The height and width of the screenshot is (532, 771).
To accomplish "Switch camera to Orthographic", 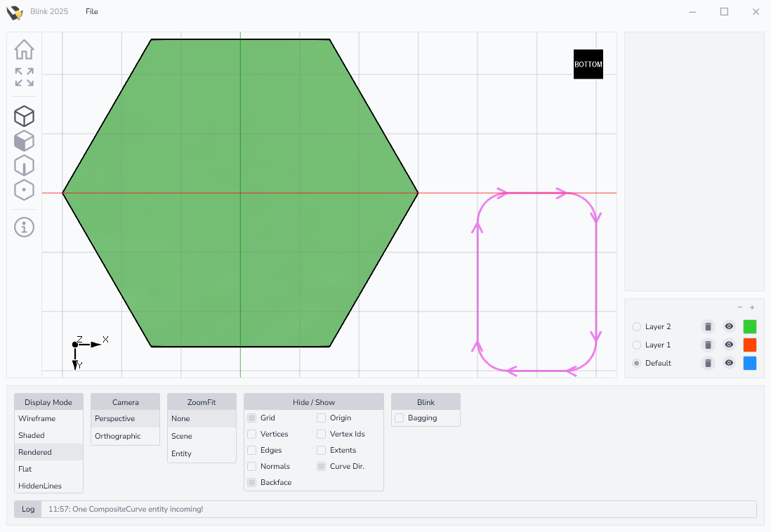I will click(x=117, y=436).
